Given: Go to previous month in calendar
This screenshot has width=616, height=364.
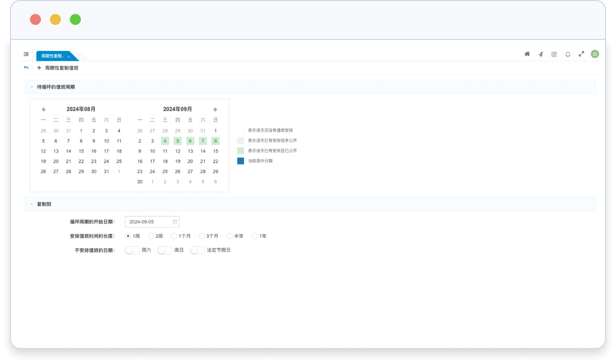Looking at the screenshot, I should (x=44, y=109).
